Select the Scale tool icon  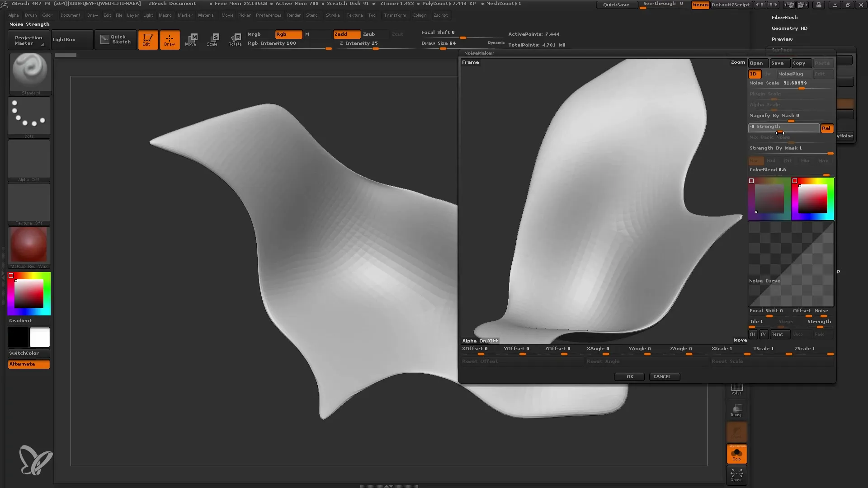[x=213, y=39]
